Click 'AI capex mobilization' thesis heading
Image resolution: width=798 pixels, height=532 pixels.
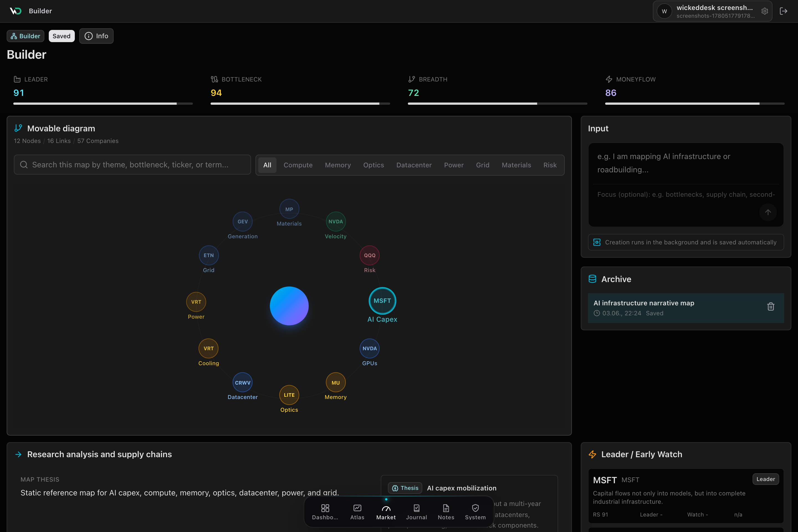point(461,488)
